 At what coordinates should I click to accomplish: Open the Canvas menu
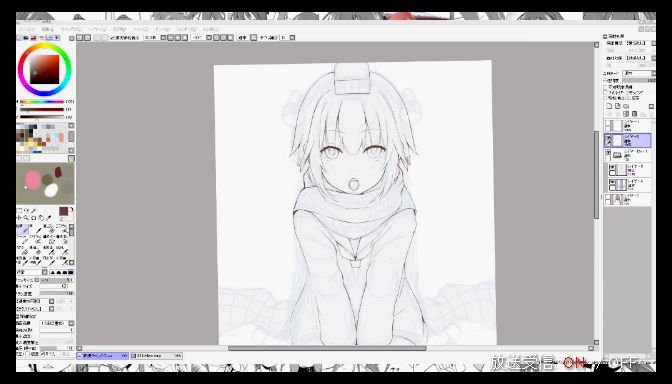[x=71, y=30]
